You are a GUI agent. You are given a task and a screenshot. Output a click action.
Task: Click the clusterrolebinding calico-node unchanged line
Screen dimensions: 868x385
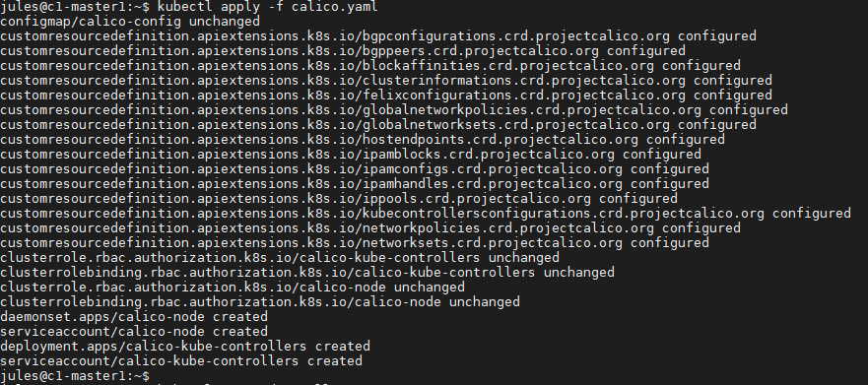pos(260,302)
